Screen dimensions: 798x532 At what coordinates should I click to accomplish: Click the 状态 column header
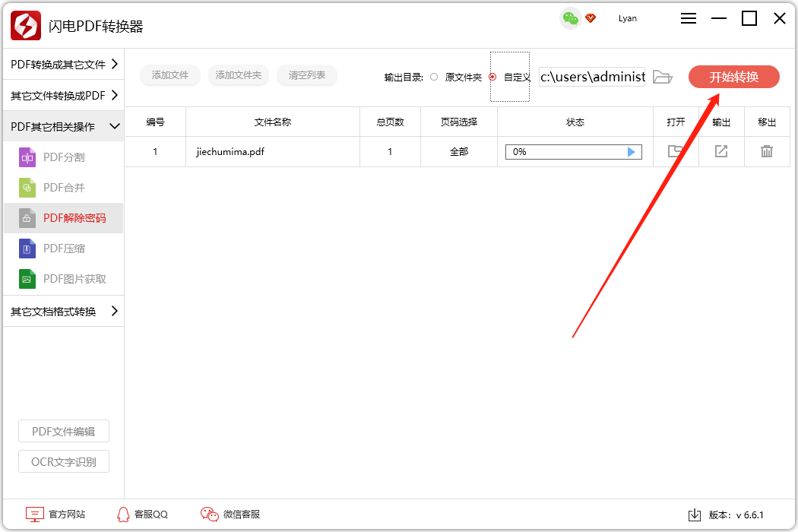coord(575,122)
